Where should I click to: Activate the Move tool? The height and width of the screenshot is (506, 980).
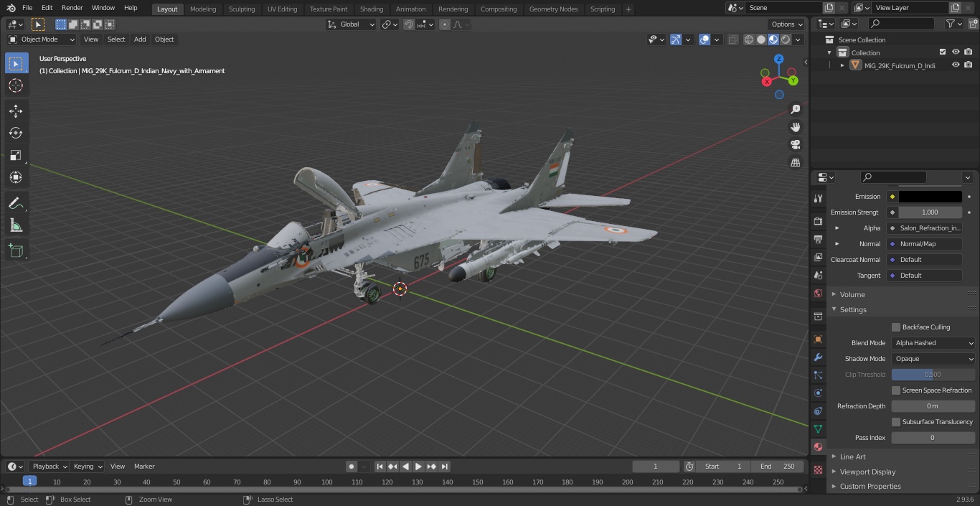pos(16,111)
